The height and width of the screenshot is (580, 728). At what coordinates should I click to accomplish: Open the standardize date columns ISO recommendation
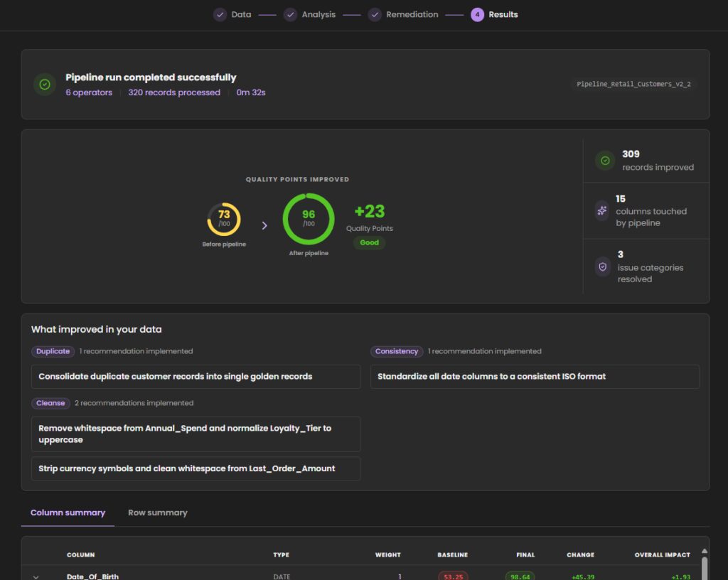(x=535, y=376)
